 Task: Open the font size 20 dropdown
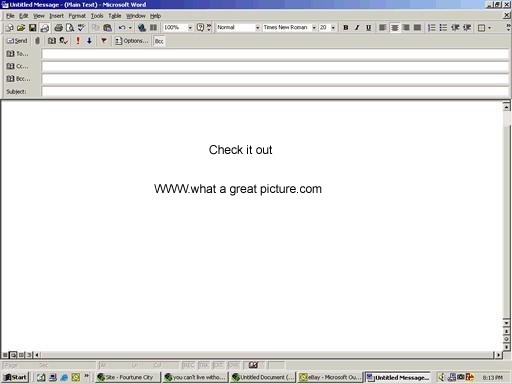333,28
